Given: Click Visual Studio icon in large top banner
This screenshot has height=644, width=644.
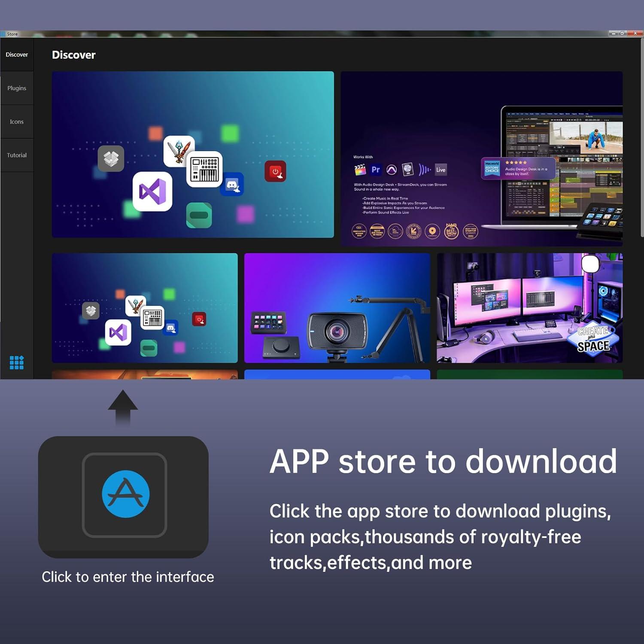Looking at the screenshot, I should 152,191.
